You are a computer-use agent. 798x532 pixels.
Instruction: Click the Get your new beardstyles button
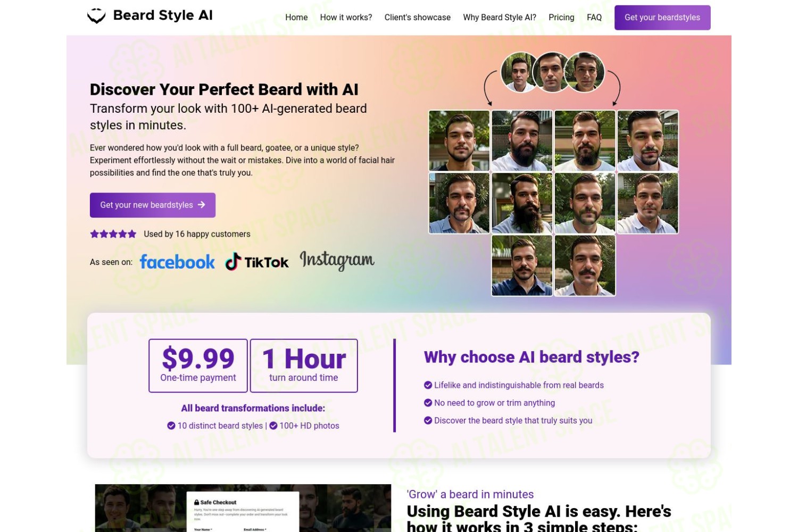coord(153,205)
